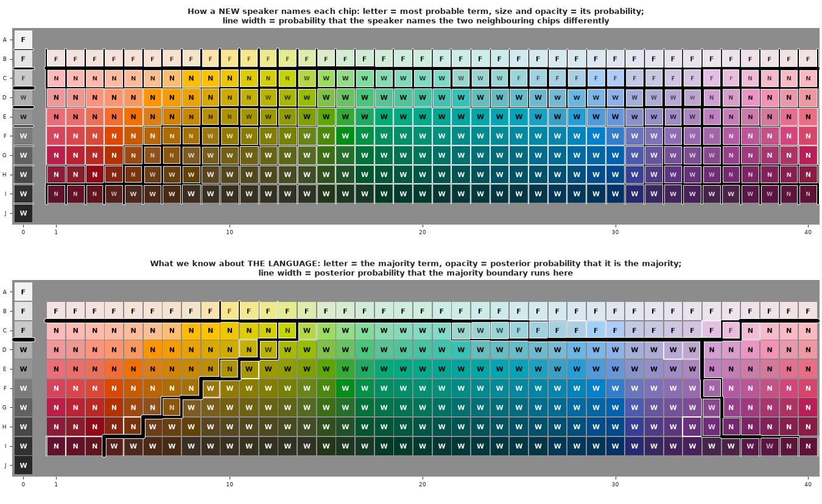Click the yellow N chip at row C, column 10 in the bottom chart
Viewport: 822px width, 504px height.
click(229, 331)
